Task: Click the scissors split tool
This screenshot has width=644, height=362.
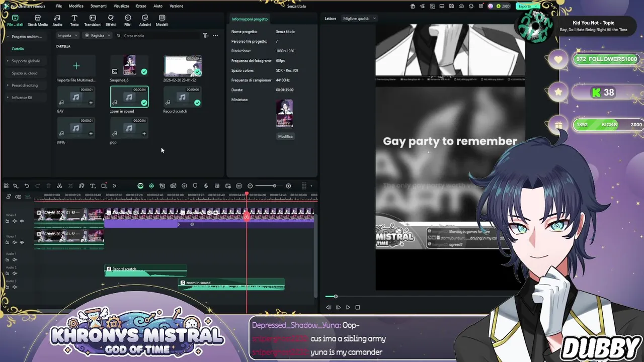Action: click(59, 186)
